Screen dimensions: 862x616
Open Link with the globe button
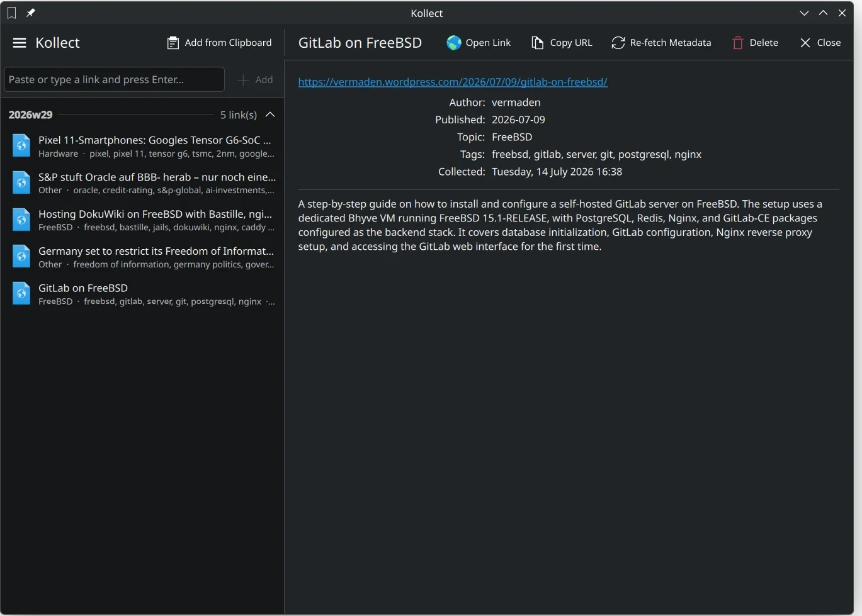(479, 43)
